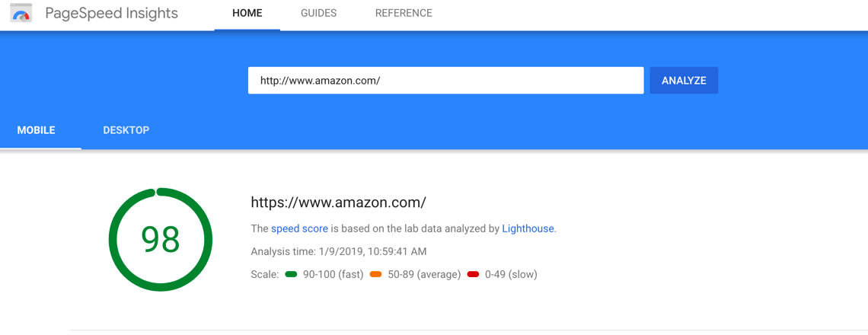Click the red slow-scale swatch
The width and height of the screenshot is (868, 335).
click(x=473, y=274)
